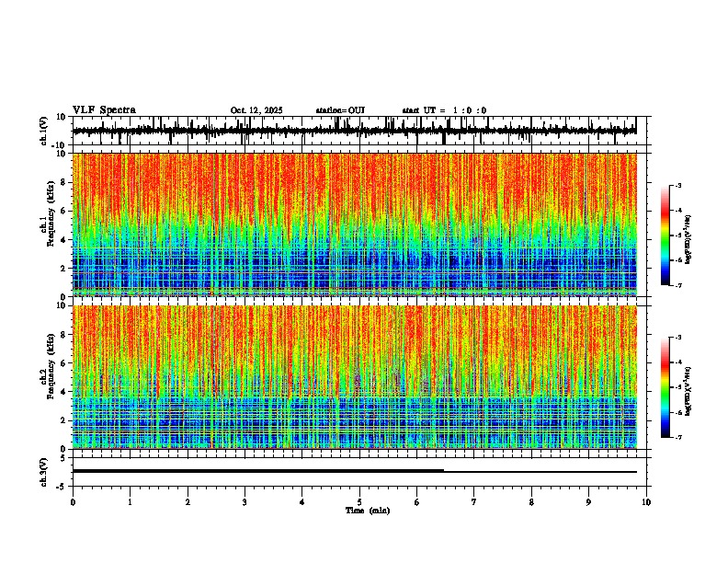
Task: Click the "-3" label on ch.1 color bar
Action: coord(678,185)
